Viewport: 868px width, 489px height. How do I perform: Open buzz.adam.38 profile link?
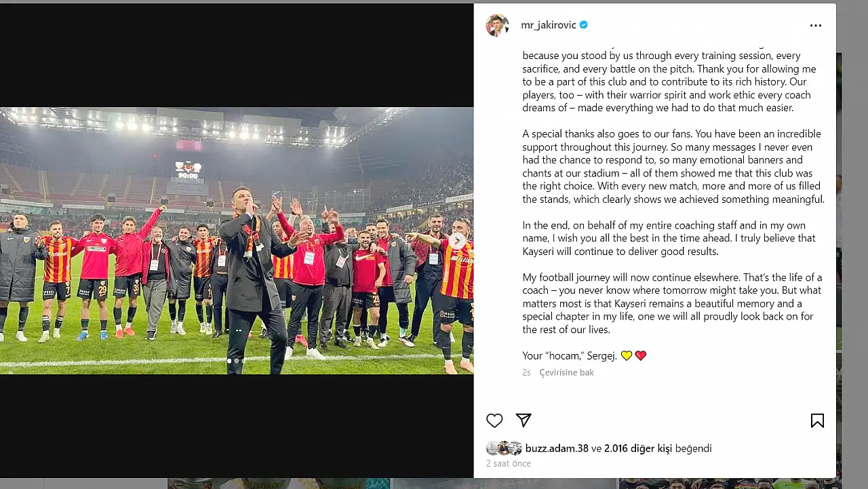[x=557, y=448]
